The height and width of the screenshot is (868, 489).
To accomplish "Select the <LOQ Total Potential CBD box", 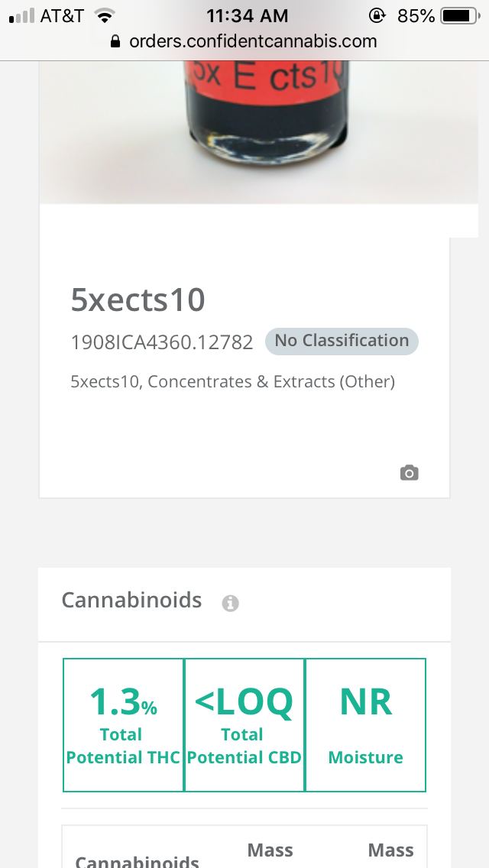I will click(244, 724).
